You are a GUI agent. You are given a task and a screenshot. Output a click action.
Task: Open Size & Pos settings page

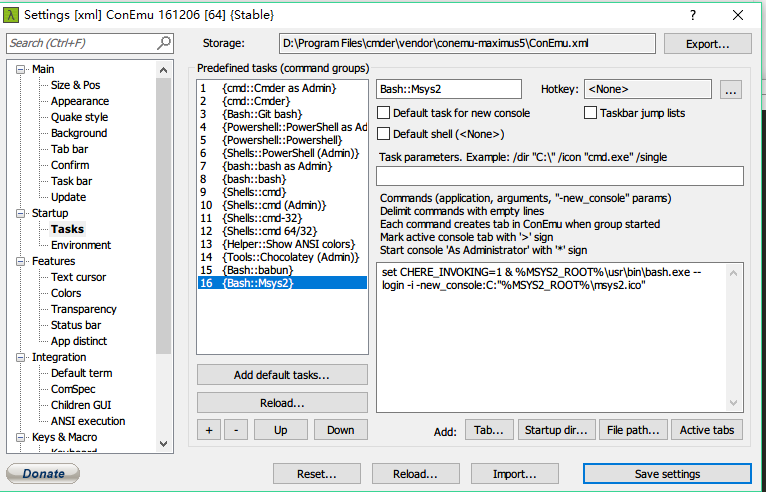tap(75, 85)
